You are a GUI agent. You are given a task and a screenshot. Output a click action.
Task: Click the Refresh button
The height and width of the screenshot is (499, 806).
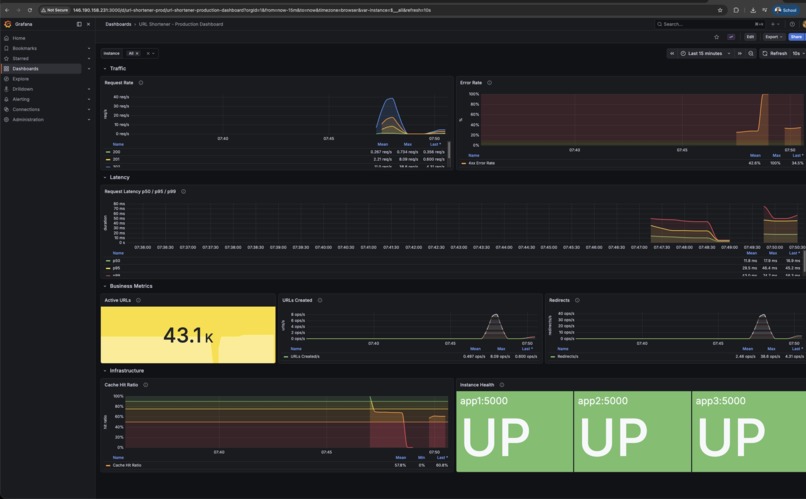775,53
